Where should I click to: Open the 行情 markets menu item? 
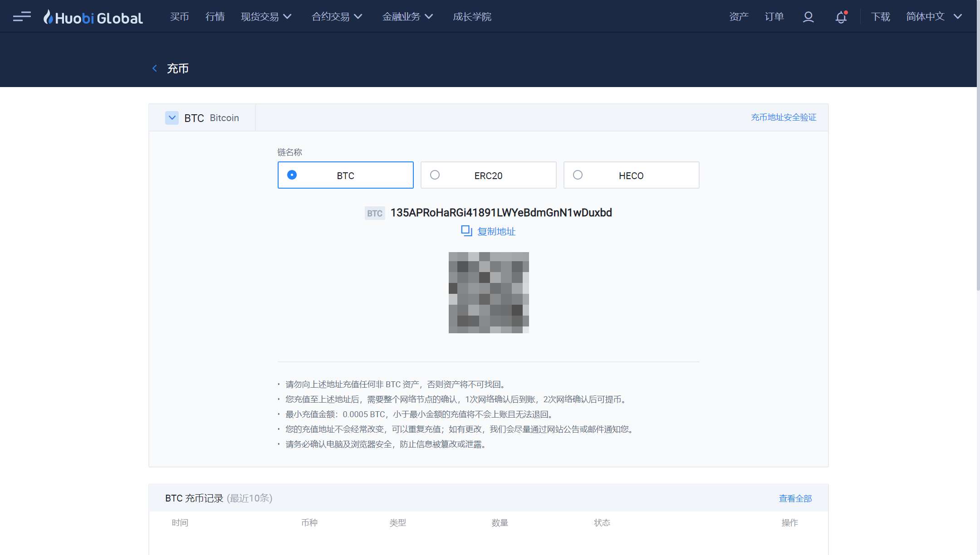point(215,17)
